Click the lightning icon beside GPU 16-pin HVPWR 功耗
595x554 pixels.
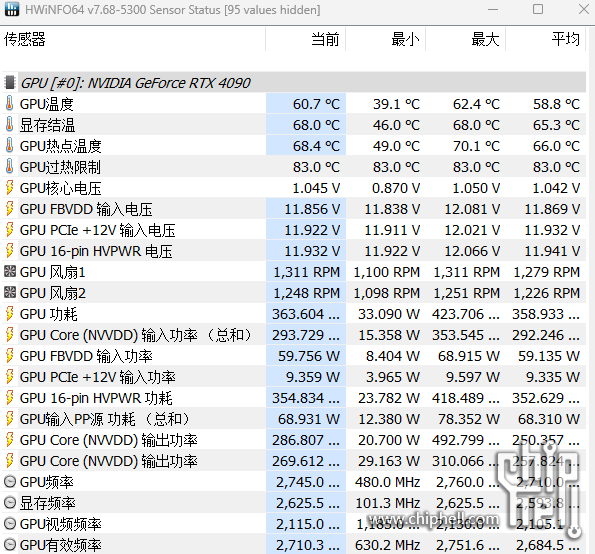(x=9, y=398)
